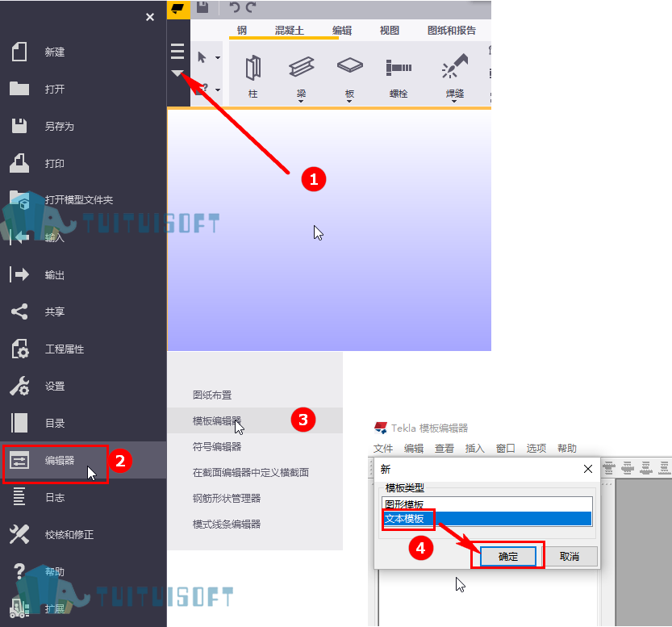
Task: Open the 插入 menu in template editor
Action: click(x=475, y=449)
